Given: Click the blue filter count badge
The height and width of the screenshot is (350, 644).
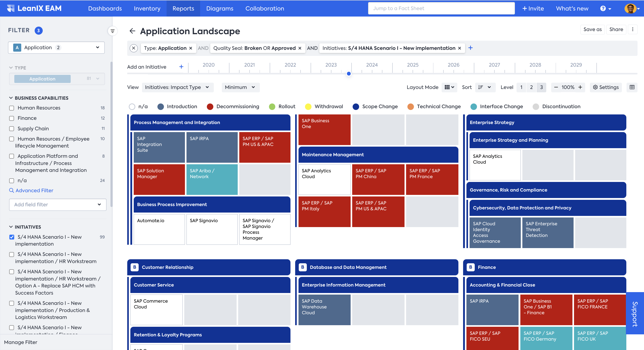Looking at the screenshot, I should pyautogui.click(x=38, y=30).
